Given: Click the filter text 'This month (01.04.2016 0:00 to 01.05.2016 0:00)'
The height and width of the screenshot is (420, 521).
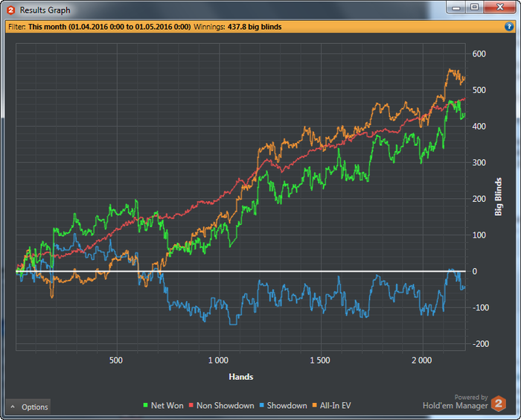Looking at the screenshot, I should 109,27.
